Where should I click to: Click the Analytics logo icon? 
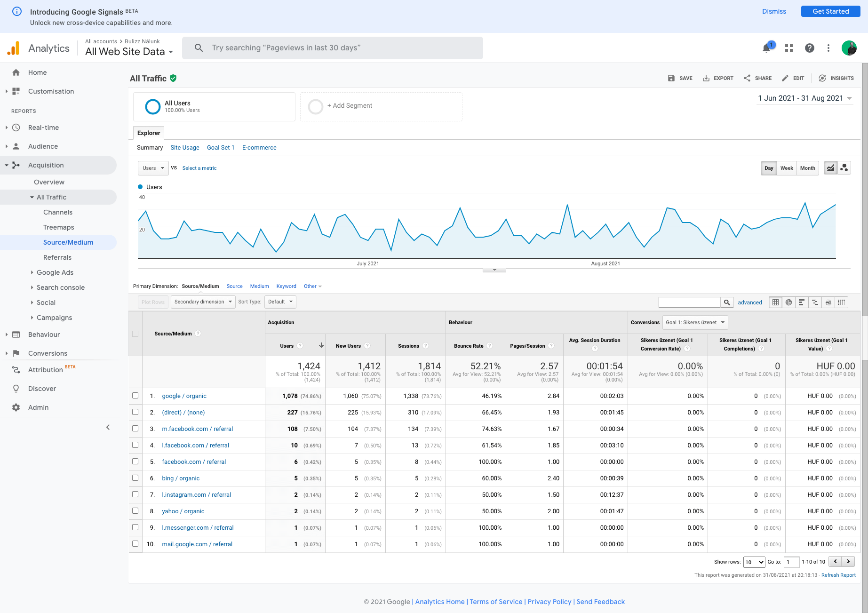click(x=14, y=48)
